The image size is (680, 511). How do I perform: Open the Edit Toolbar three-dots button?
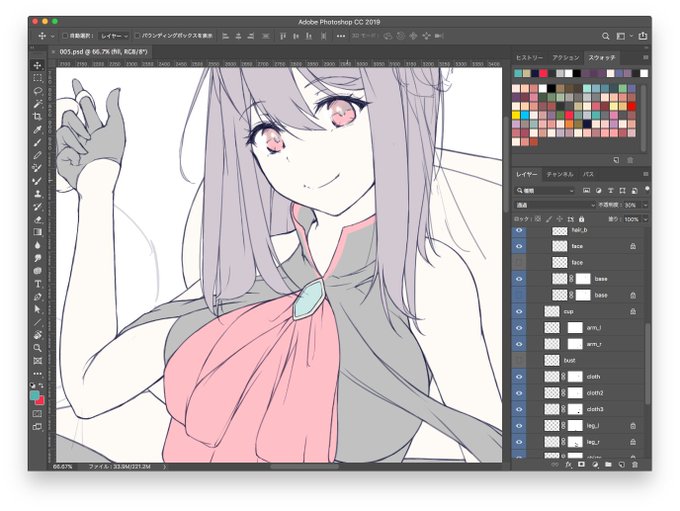(38, 373)
